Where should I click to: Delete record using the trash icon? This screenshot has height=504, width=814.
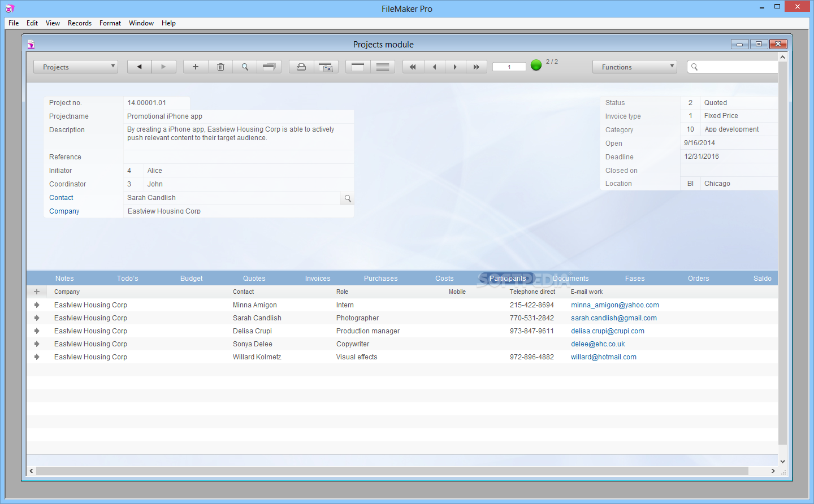[x=220, y=67]
